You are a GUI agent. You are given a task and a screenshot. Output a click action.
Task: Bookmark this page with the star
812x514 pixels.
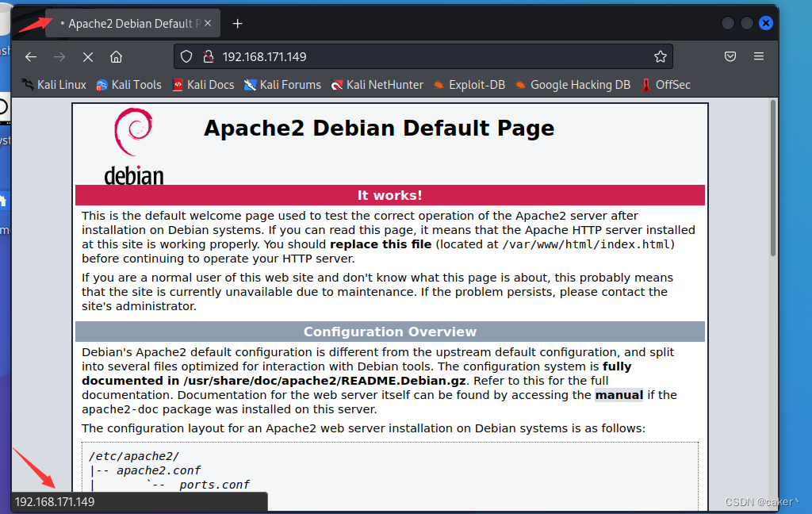(x=661, y=56)
